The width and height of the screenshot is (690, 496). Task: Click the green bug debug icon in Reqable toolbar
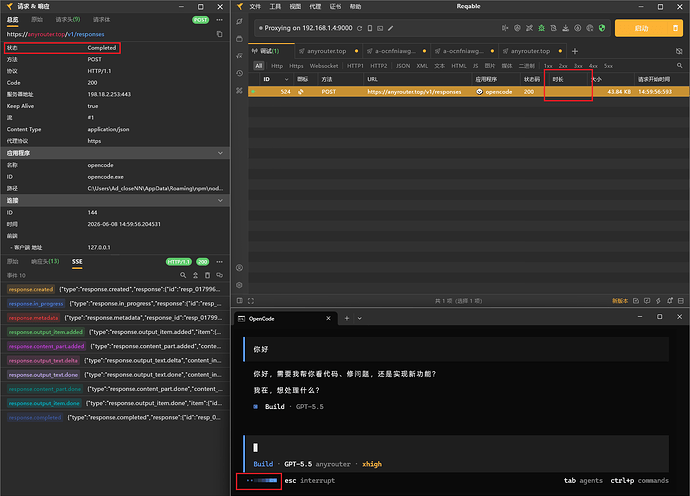[x=541, y=28]
